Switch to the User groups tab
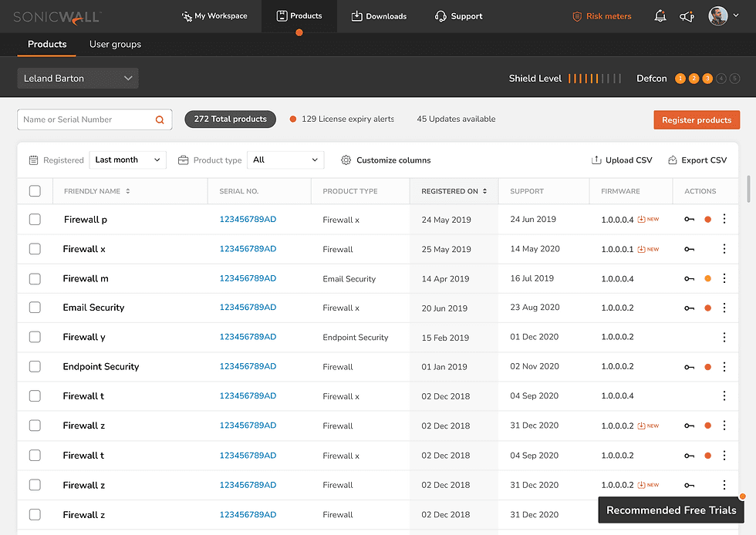 tap(115, 45)
